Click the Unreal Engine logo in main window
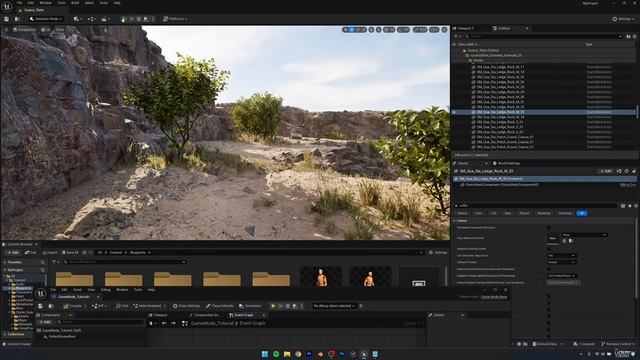The width and height of the screenshot is (640, 360). (x=7, y=6)
